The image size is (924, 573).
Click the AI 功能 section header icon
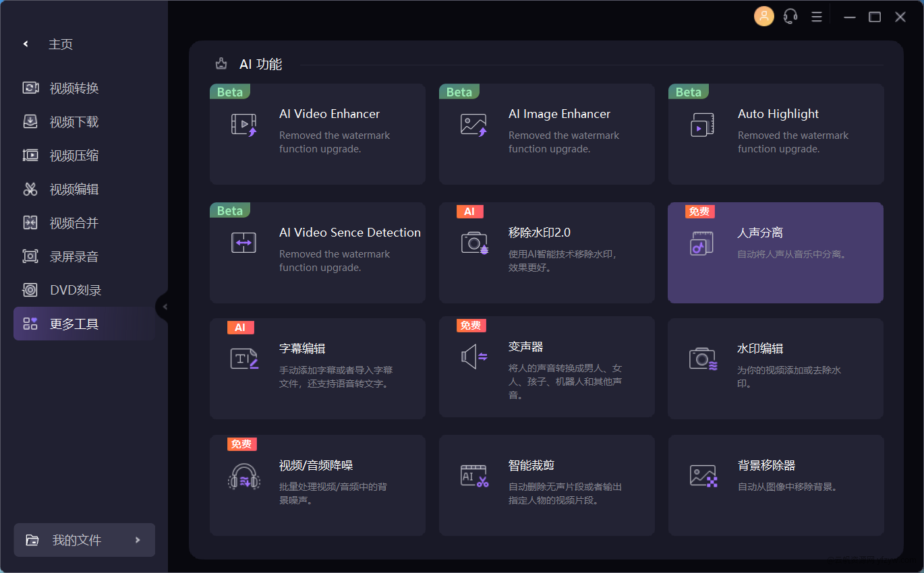click(221, 64)
